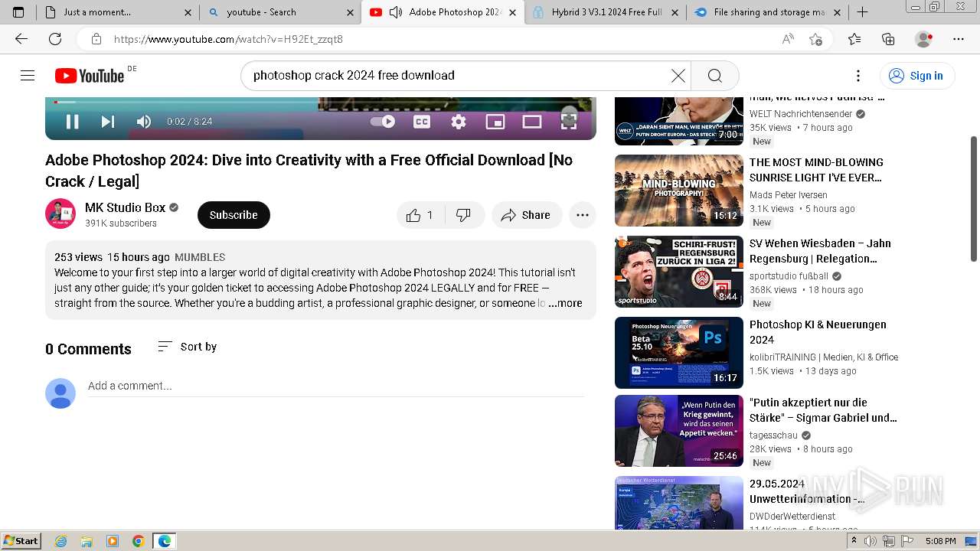The height and width of the screenshot is (551, 980).
Task: Open WELT Nachrichtensender video thumbnail
Action: [x=679, y=120]
